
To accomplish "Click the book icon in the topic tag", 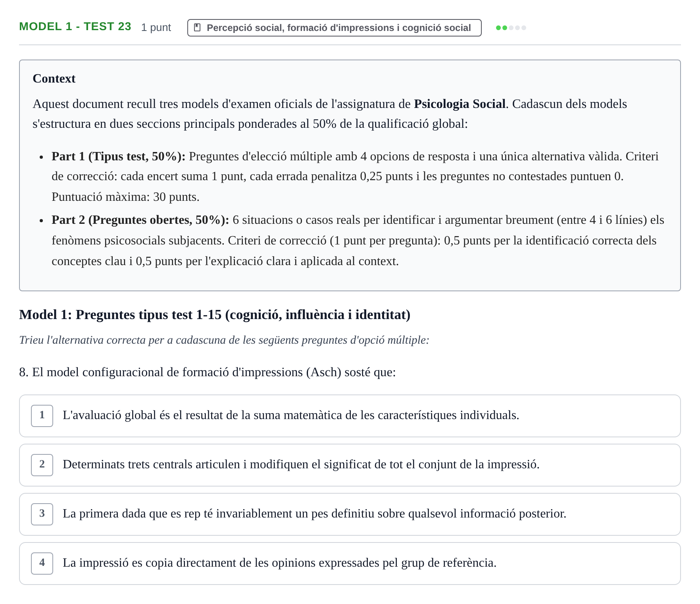I will (197, 28).
